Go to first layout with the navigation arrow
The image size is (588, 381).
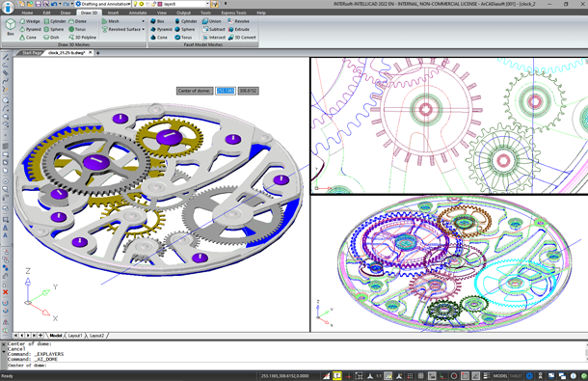point(15,336)
